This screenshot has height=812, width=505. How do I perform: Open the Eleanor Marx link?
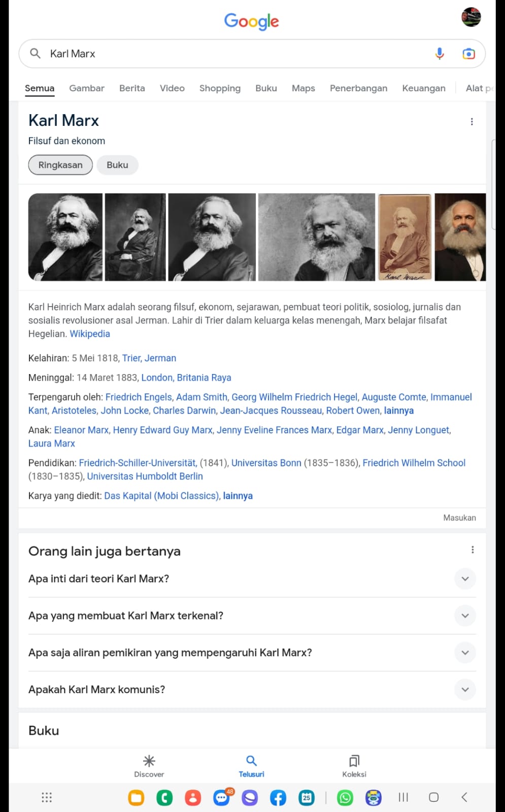point(82,430)
